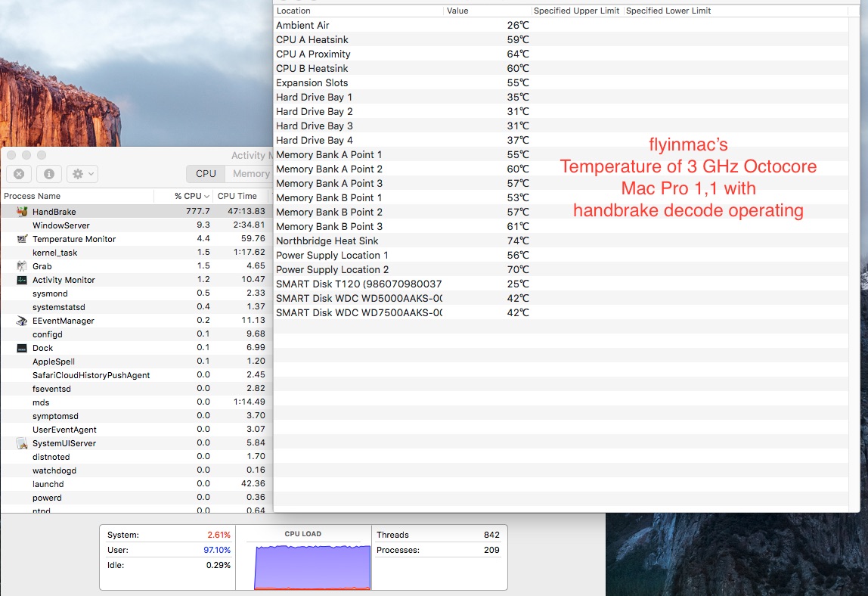Select the CPU A Proximity sensor row
Viewport: 868px width, 596px height.
pyautogui.click(x=561, y=54)
